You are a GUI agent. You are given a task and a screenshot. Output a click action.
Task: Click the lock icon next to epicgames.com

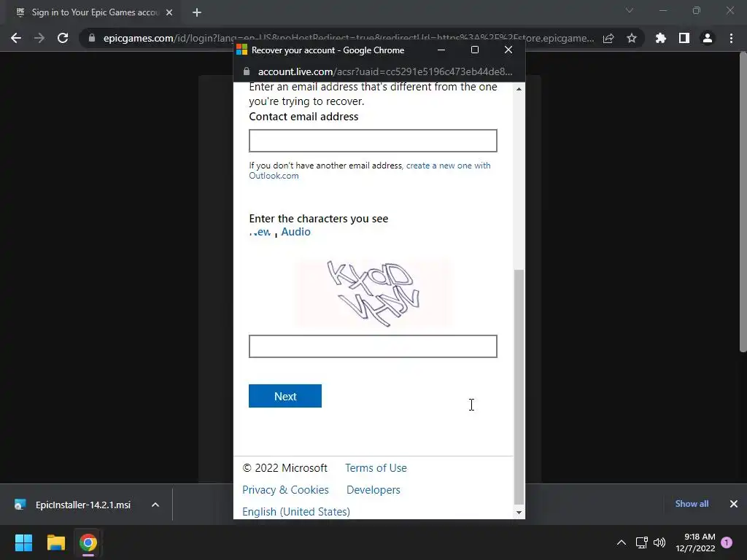pos(92,38)
